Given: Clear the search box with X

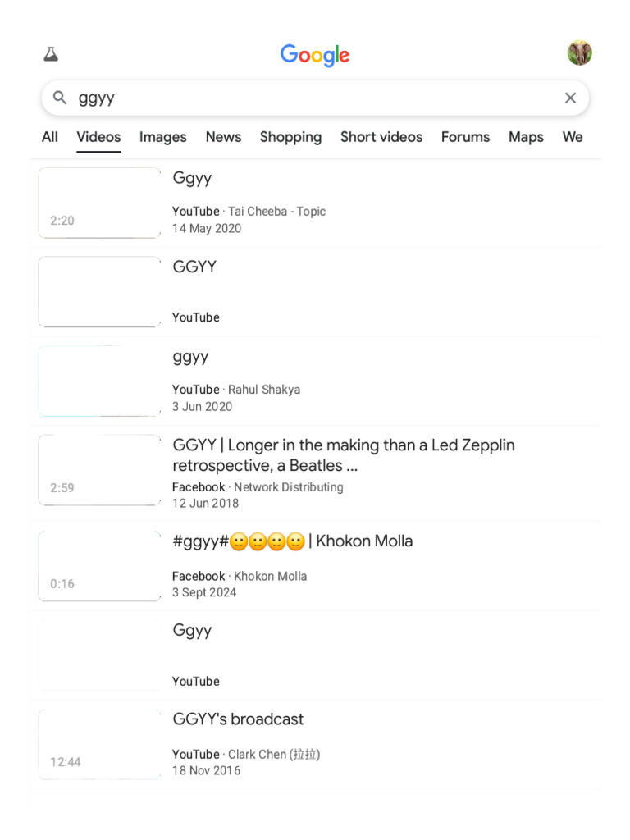Looking at the screenshot, I should (x=570, y=98).
